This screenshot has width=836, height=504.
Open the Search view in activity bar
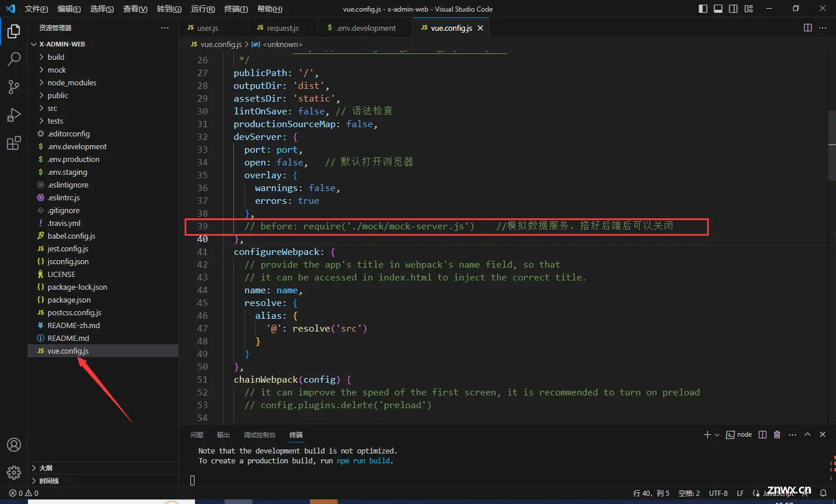click(x=14, y=59)
